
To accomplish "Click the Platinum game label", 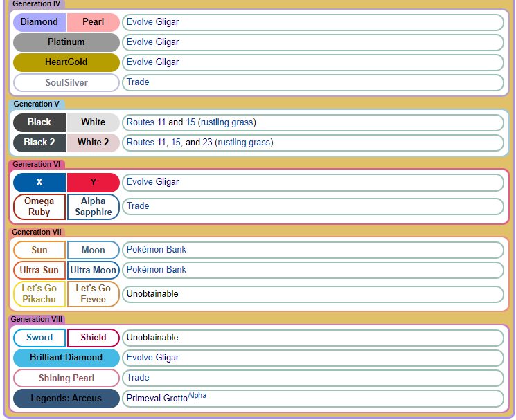I will 66,42.
